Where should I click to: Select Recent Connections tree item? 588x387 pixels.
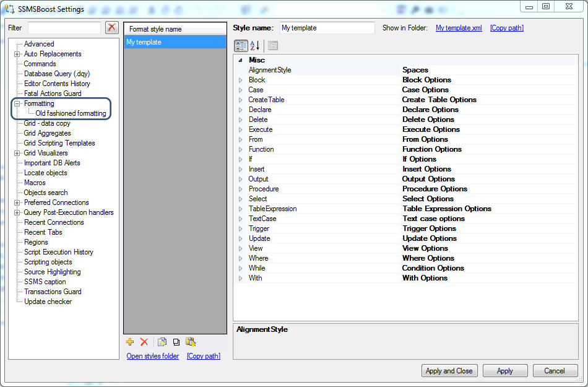[x=54, y=222]
